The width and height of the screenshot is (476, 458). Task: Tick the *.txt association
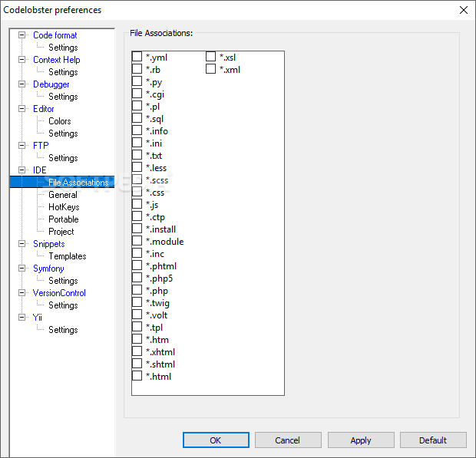pos(137,155)
